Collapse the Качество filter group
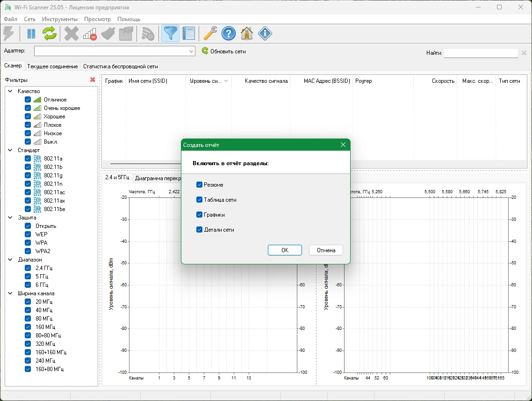This screenshot has width=532, height=401. pos(10,91)
